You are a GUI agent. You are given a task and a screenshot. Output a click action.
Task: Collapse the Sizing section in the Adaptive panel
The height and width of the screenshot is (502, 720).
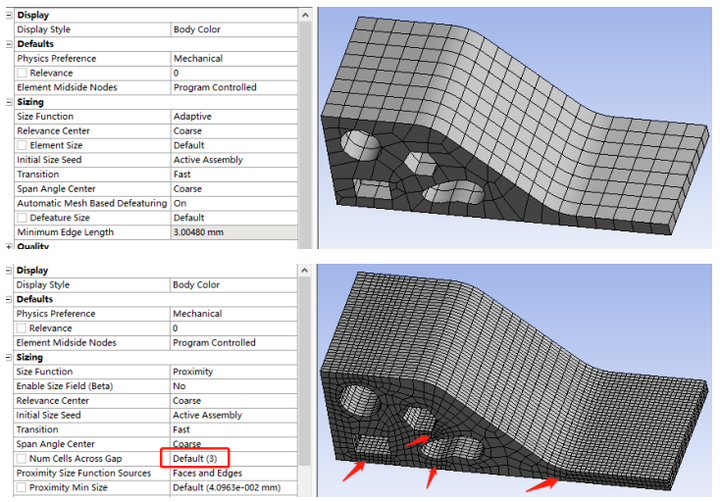[9, 102]
